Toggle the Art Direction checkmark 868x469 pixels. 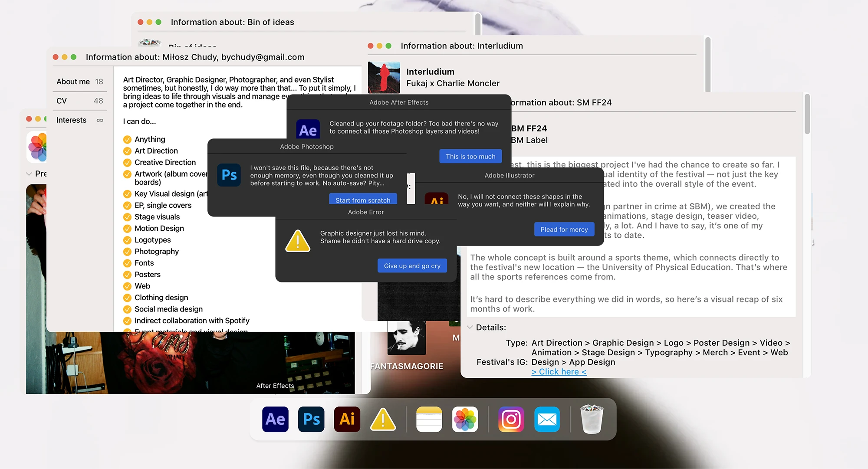click(127, 151)
